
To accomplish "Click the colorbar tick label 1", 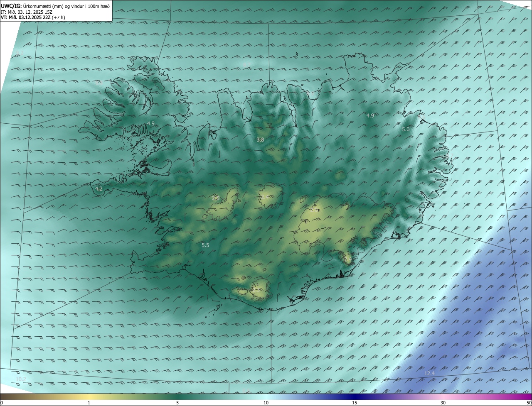I will pos(89,403).
